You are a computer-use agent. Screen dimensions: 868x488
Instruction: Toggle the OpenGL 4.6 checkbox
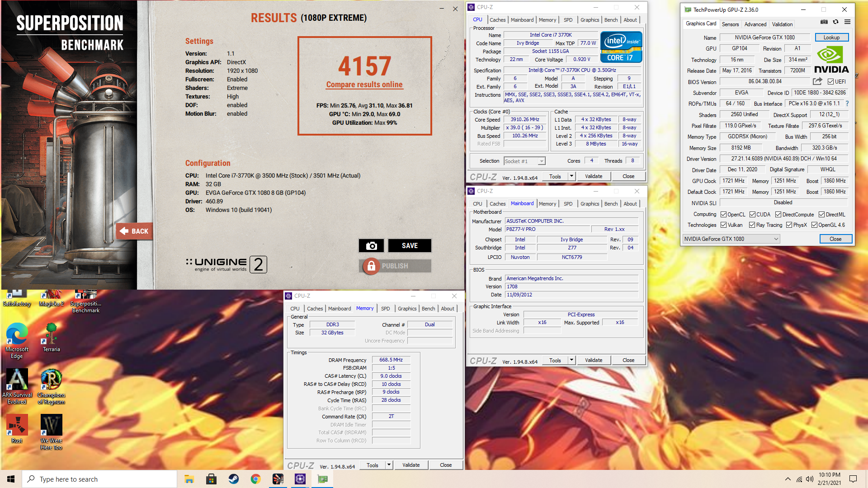814,225
